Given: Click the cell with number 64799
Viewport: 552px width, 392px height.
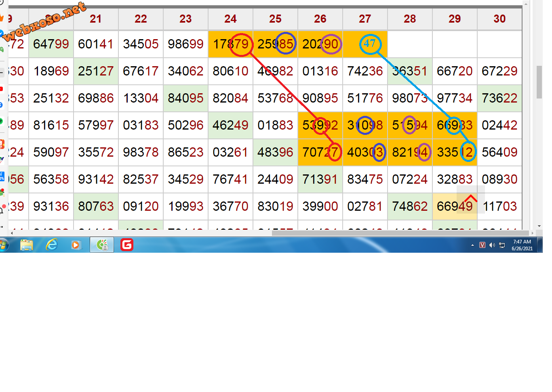Looking at the screenshot, I should point(51,44).
